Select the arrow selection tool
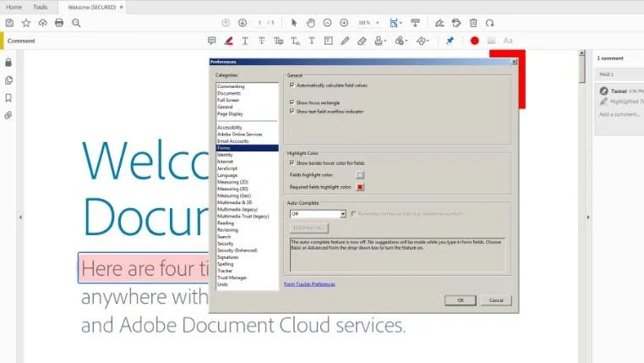The height and width of the screenshot is (363, 644). (293, 23)
